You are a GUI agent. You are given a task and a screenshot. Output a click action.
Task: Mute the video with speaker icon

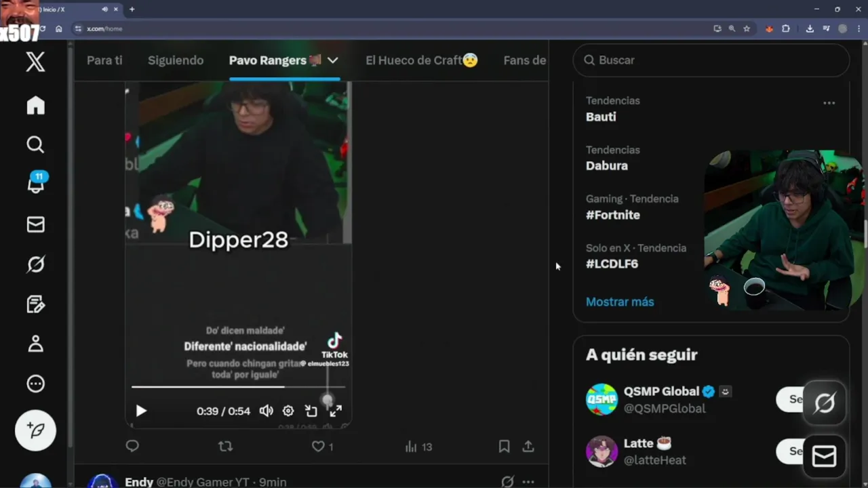(x=267, y=411)
